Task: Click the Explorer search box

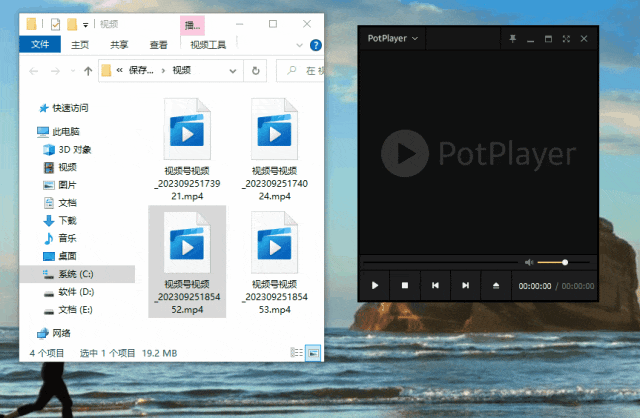Action: pos(301,71)
